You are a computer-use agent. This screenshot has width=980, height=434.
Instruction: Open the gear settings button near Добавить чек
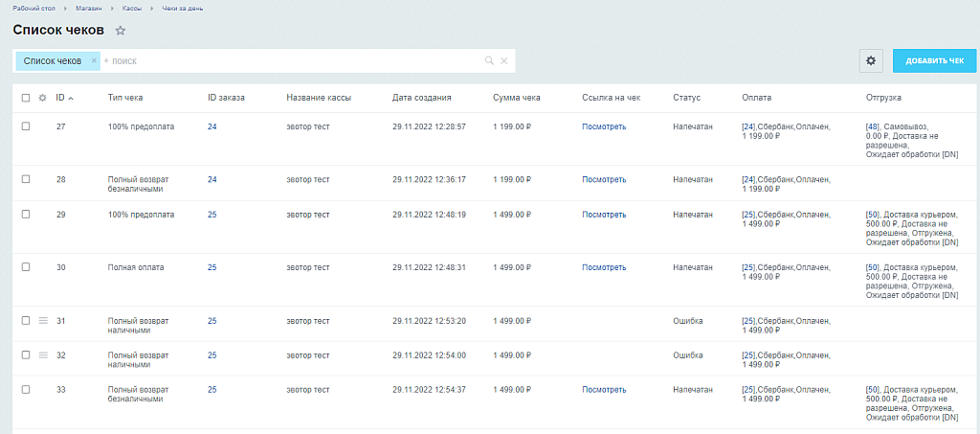pos(871,60)
